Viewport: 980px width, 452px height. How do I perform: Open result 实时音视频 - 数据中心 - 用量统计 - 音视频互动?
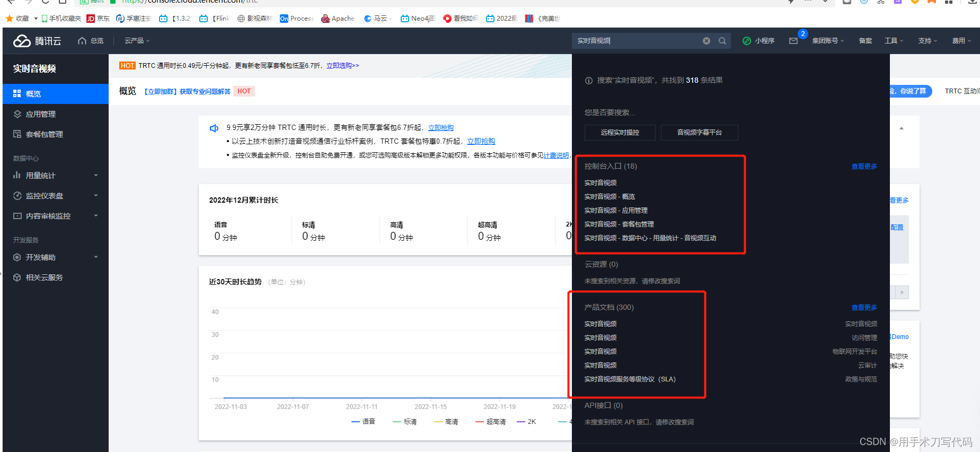(x=650, y=238)
